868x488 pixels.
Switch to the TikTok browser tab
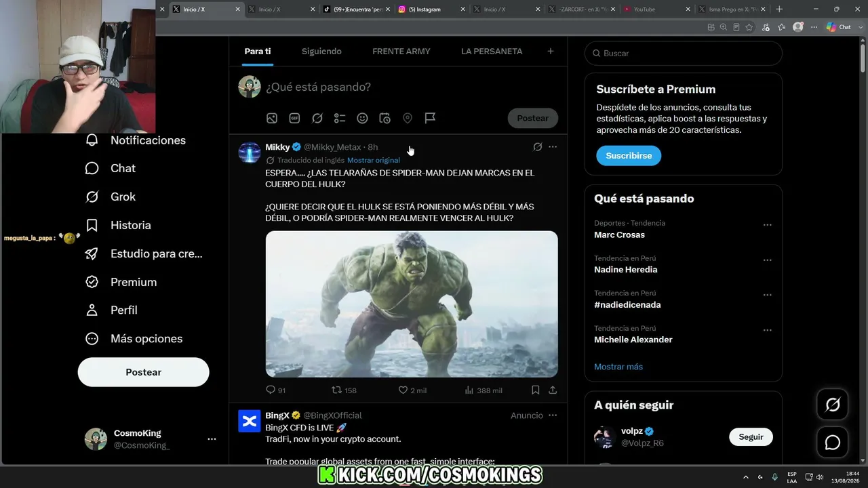(356, 9)
